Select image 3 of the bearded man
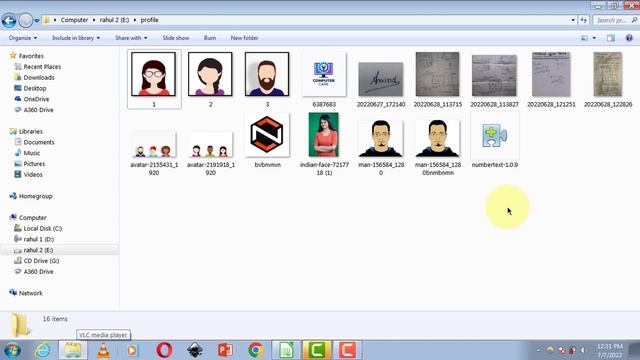 [x=267, y=79]
